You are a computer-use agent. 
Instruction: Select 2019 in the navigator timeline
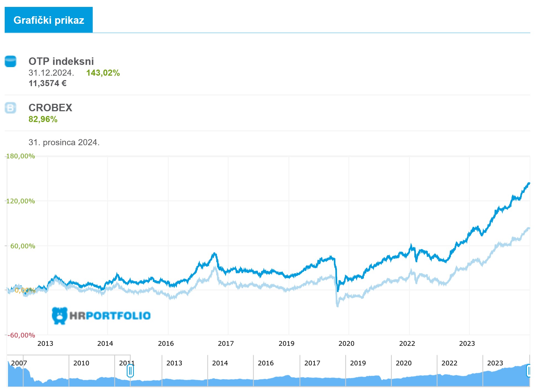click(x=358, y=363)
